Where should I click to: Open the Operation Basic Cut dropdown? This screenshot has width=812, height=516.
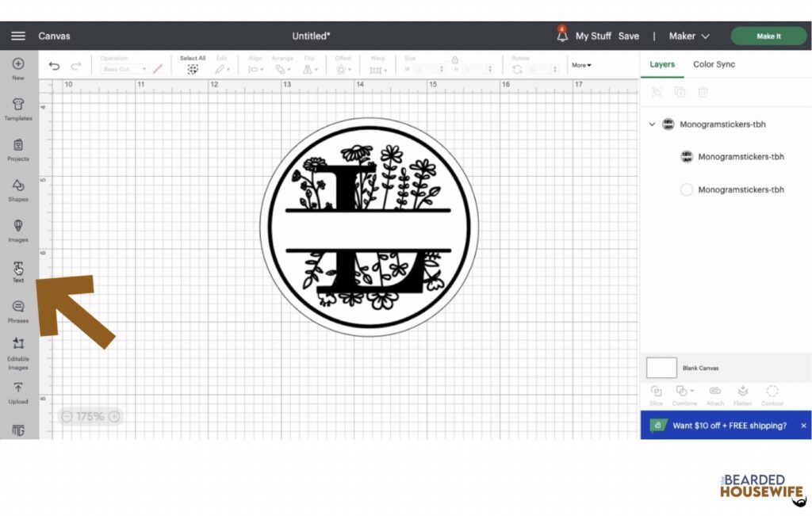coord(124,70)
